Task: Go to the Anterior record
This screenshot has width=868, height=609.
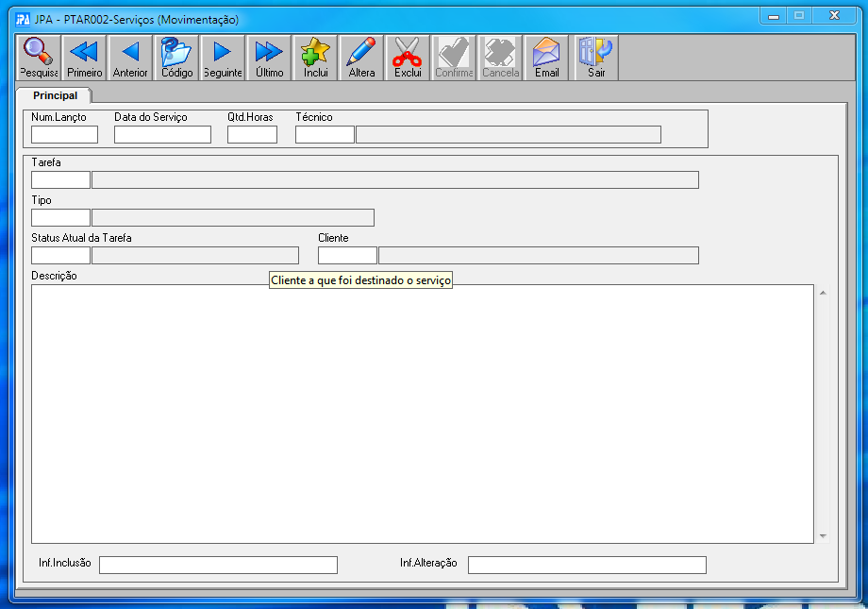Action: (130, 59)
